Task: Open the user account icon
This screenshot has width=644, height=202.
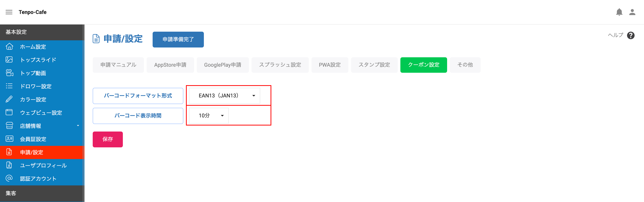Action: (632, 12)
